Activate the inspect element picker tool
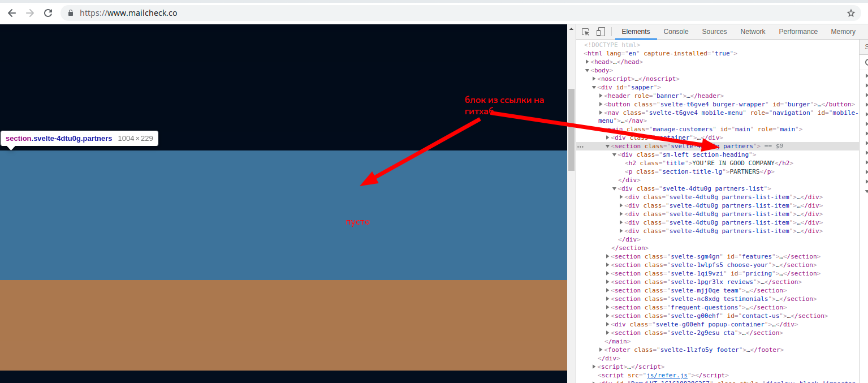This screenshot has height=383, width=868. pos(586,32)
